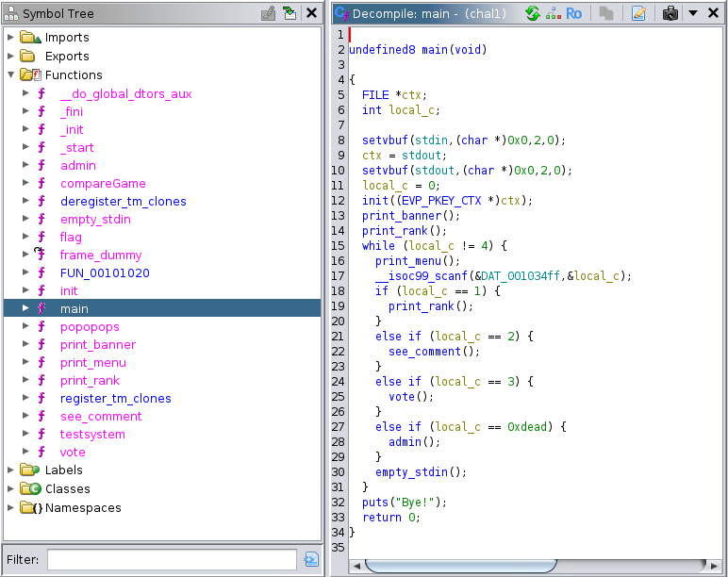Click print_banner() call on line 13
The width and height of the screenshot is (728, 577).
(x=411, y=216)
